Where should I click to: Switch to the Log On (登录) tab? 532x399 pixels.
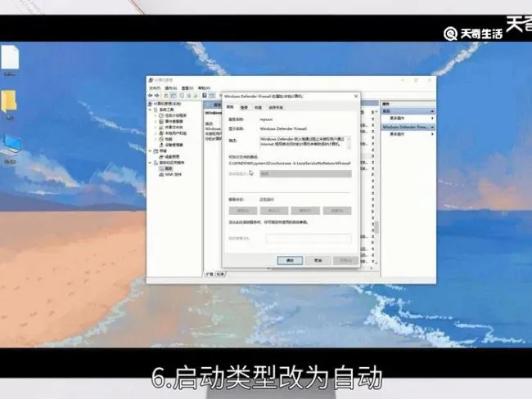(244, 107)
